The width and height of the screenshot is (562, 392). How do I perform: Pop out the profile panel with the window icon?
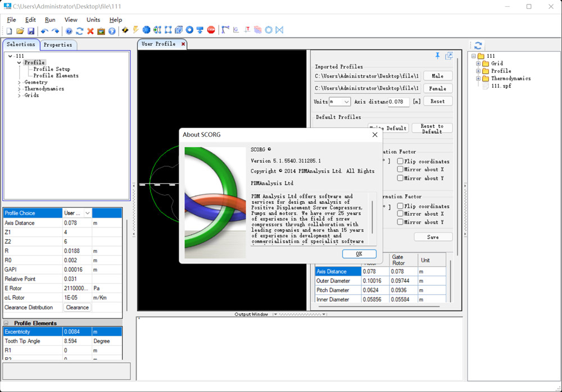point(448,56)
